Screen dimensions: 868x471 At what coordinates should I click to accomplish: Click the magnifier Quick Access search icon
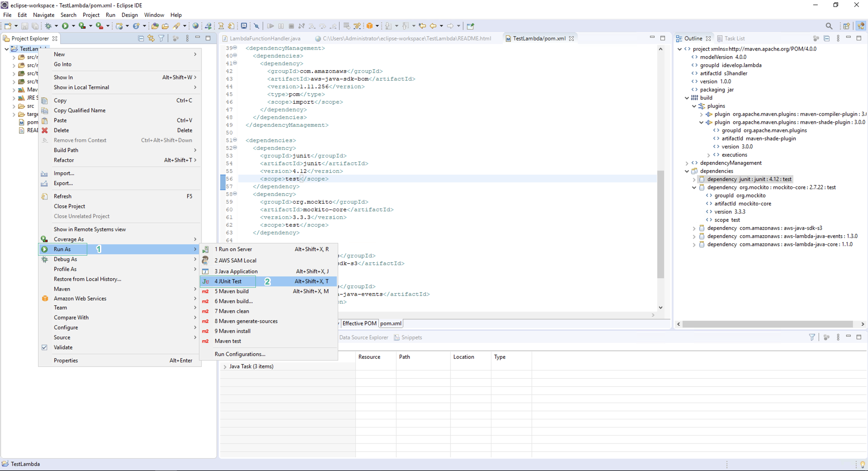coord(829,26)
